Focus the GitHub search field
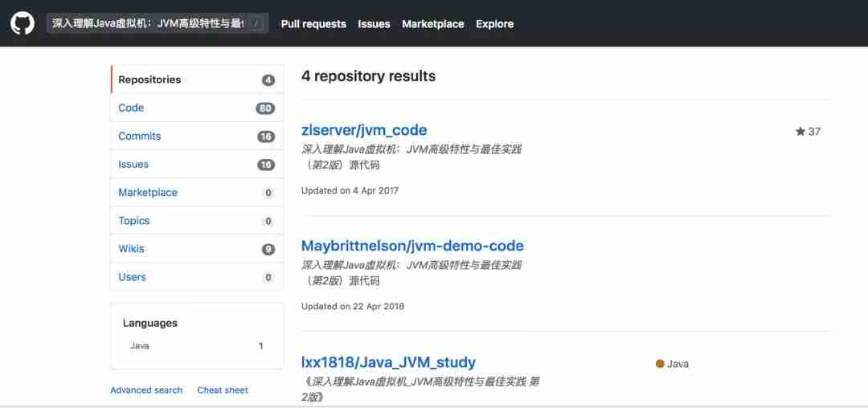868x408 pixels. click(x=158, y=24)
